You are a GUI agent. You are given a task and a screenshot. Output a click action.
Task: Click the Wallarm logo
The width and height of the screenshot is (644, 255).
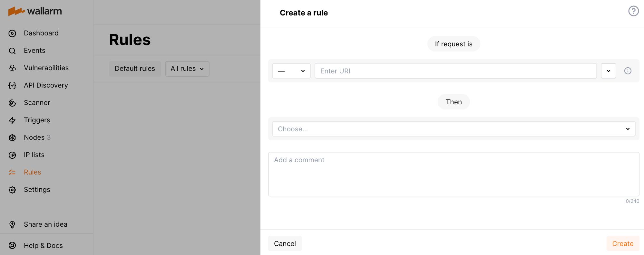pos(35,11)
